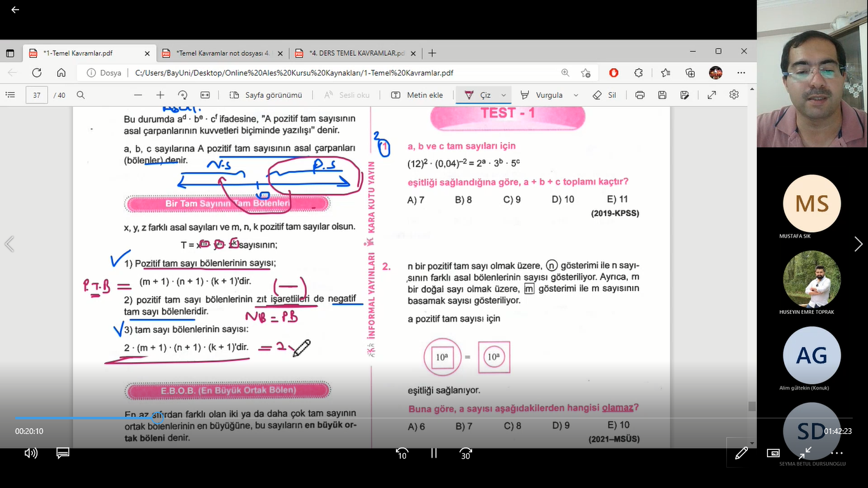The width and height of the screenshot is (868, 488).
Task: Open the Favorites list
Action: [x=665, y=73]
